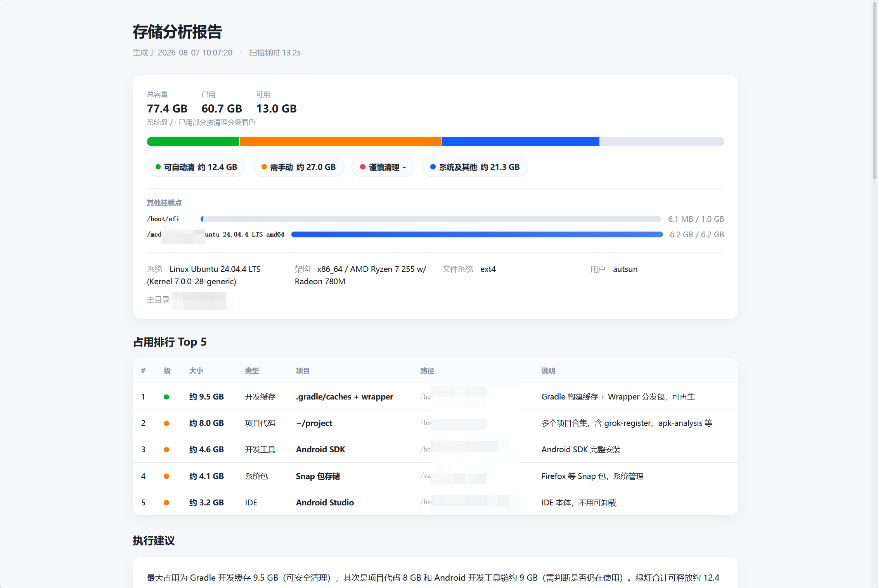Click the blue segment of usage bar
878x588 pixels.
520,142
